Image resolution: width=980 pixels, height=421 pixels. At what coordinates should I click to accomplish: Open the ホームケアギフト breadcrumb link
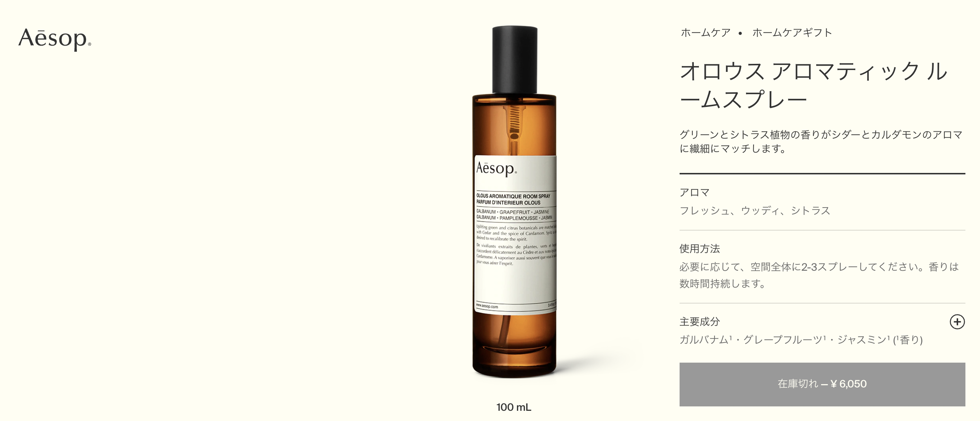pos(792,33)
